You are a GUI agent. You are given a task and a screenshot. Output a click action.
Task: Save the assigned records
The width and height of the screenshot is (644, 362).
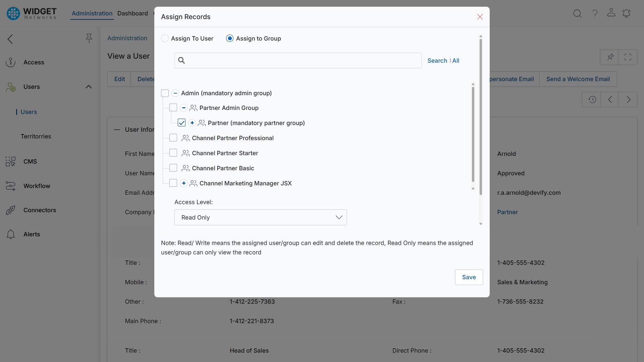(469, 277)
